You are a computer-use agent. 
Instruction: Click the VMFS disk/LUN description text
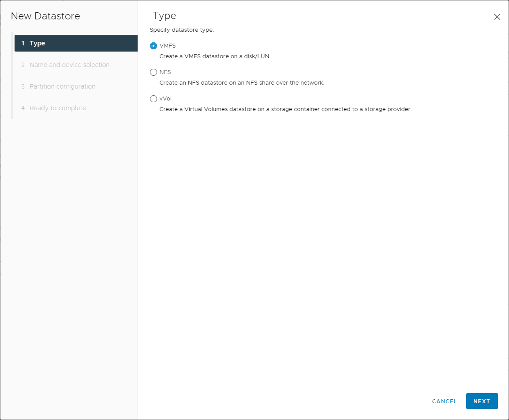click(215, 56)
